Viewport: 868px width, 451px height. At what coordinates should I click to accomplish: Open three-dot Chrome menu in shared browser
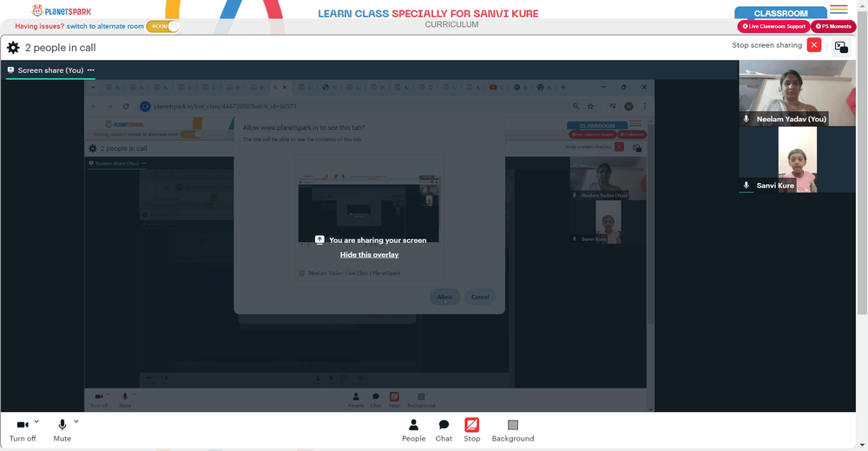644,107
